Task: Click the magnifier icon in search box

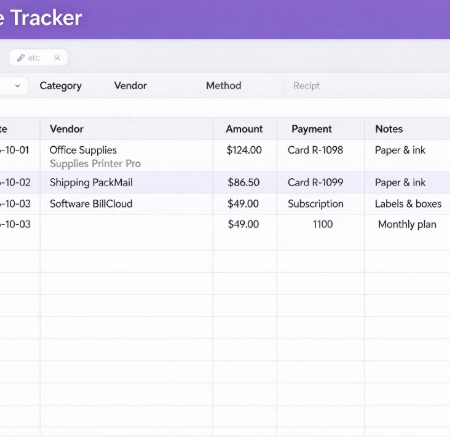Action: coord(57,58)
